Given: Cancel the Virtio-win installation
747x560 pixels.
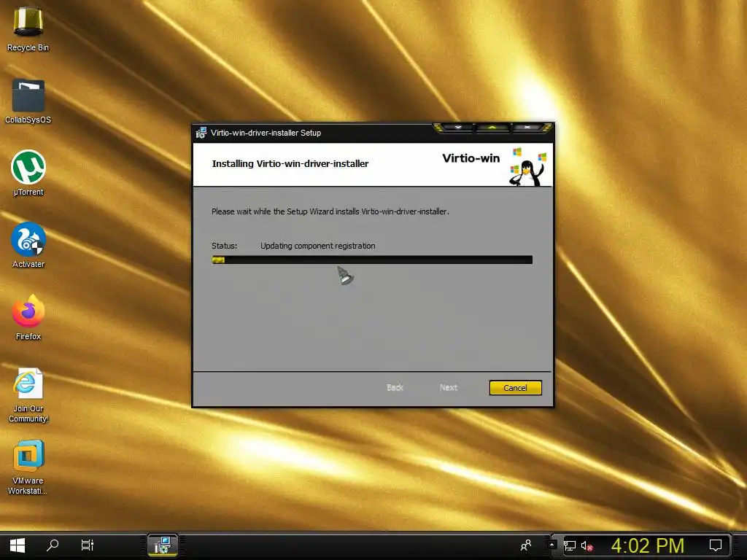Looking at the screenshot, I should coord(516,388).
